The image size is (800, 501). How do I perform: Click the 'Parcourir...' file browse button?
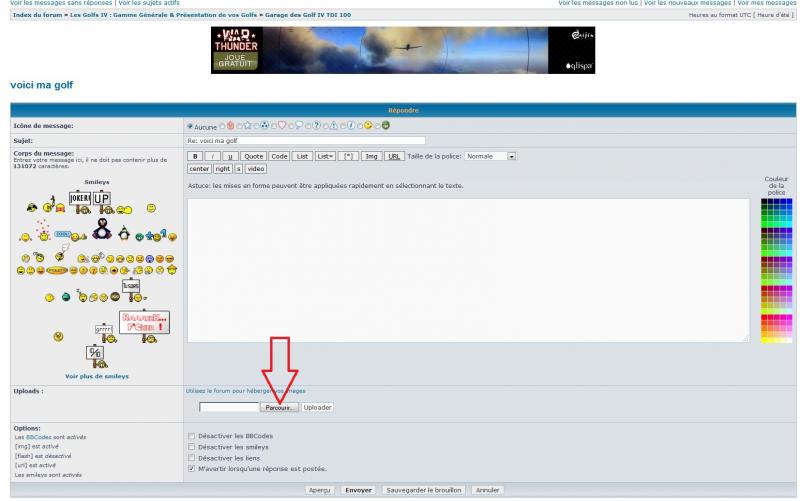(279, 408)
